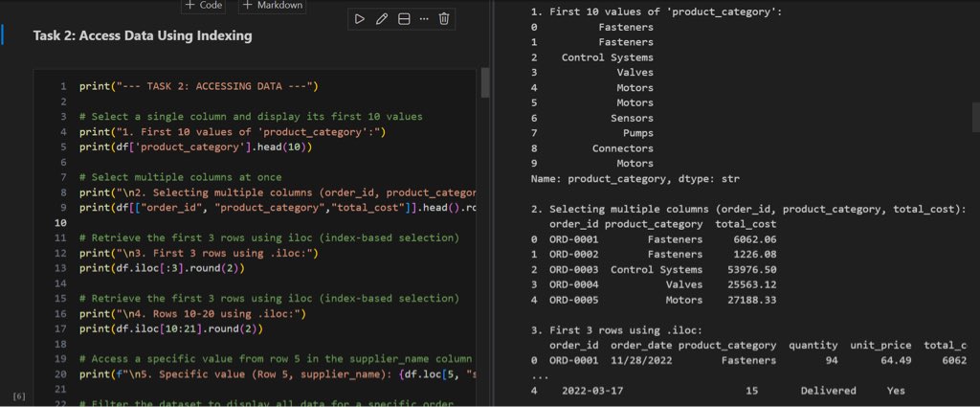
Task: Click total_cost value 53976.50
Action: [752, 269]
